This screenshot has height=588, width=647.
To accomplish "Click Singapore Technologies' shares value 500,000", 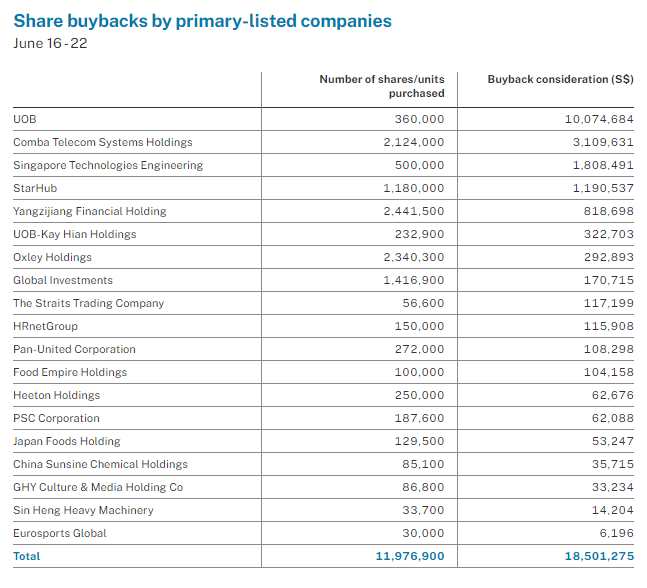I will [419, 165].
